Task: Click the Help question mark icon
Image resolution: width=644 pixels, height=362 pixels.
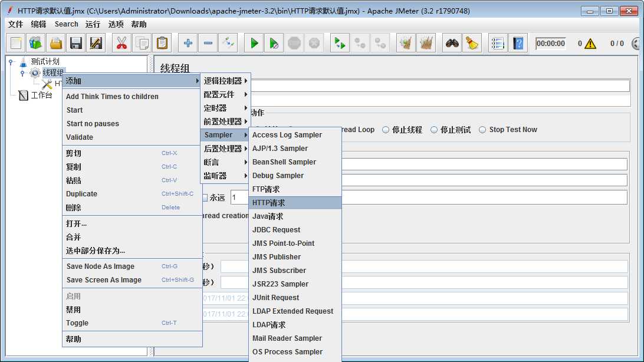Action: [518, 43]
